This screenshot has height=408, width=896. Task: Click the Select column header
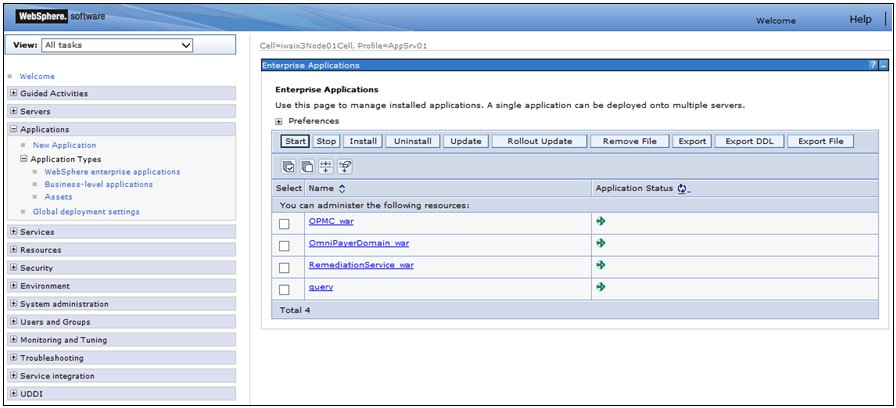[289, 188]
